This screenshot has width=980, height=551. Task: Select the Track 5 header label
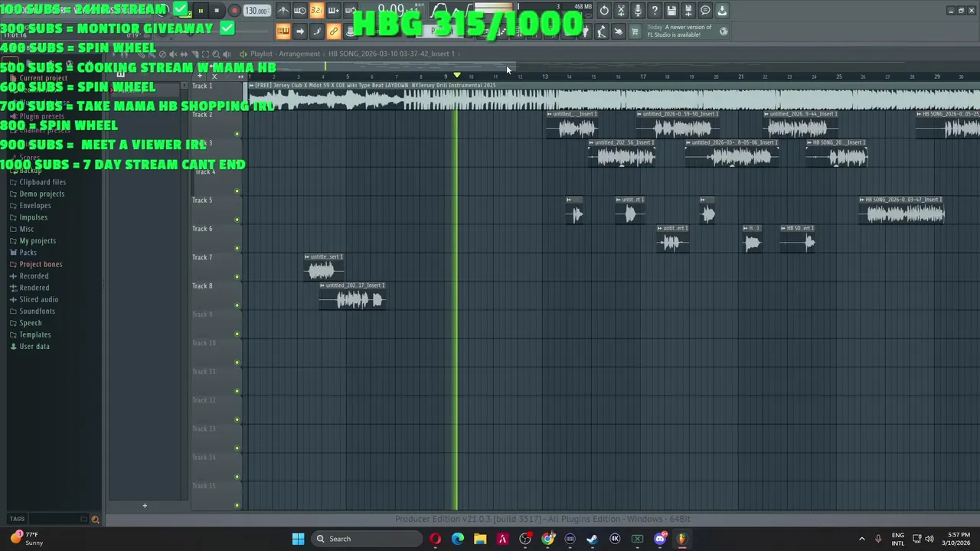click(202, 200)
